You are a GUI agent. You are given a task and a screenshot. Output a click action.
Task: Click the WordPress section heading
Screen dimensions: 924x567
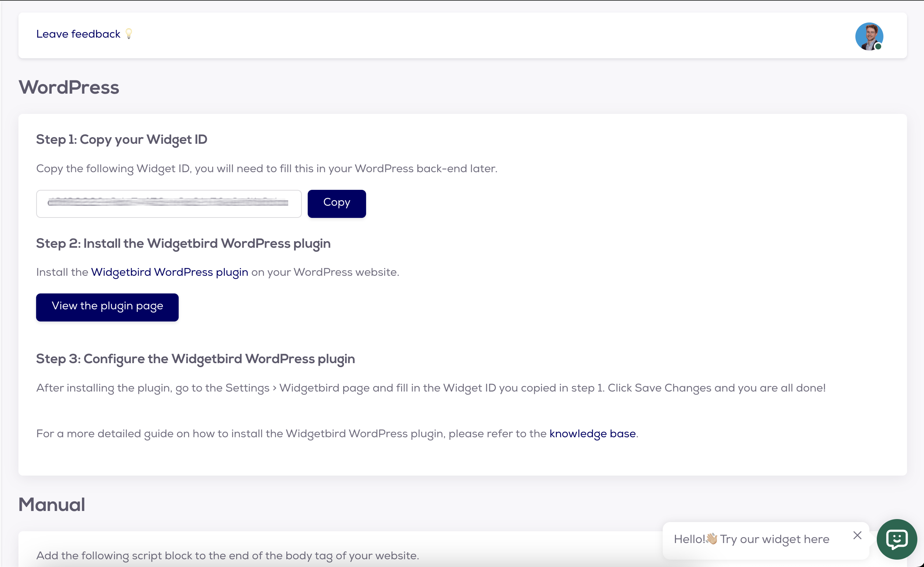(69, 87)
